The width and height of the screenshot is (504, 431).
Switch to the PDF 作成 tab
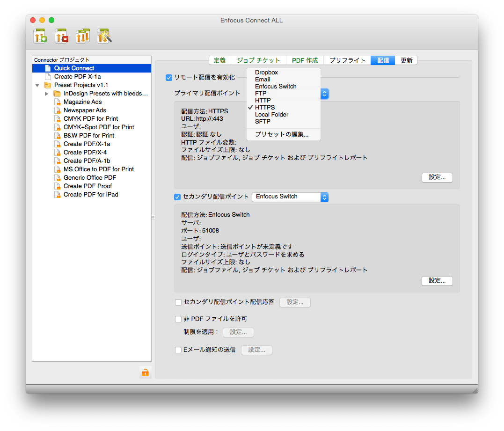click(305, 60)
